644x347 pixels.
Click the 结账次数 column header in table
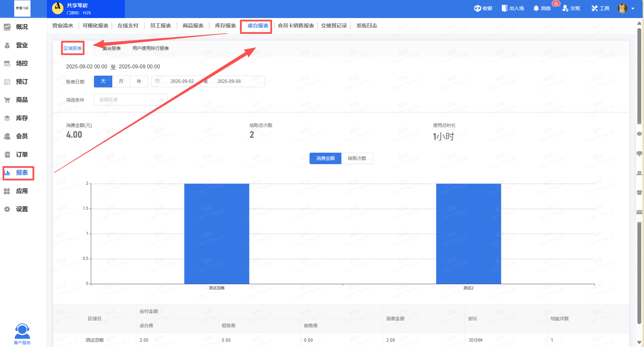559,319
